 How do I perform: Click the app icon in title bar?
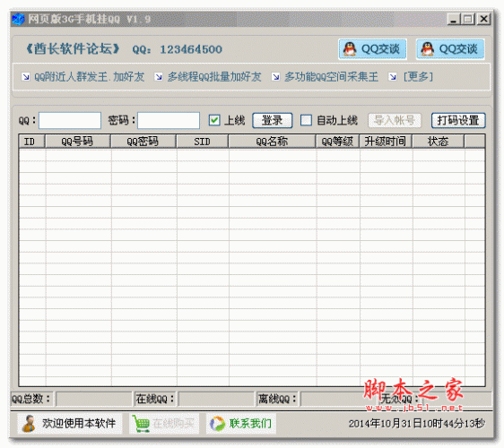18,20
